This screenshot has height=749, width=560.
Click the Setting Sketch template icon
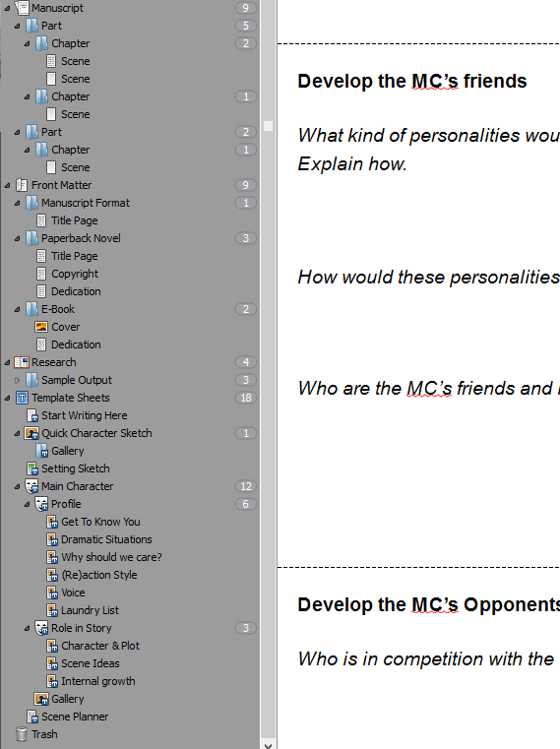pyautogui.click(x=32, y=468)
